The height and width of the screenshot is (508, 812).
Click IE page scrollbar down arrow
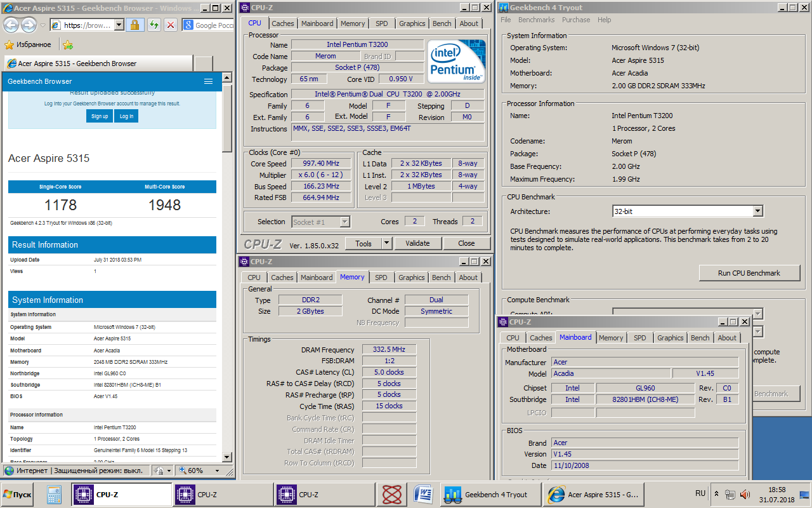pyautogui.click(x=227, y=457)
